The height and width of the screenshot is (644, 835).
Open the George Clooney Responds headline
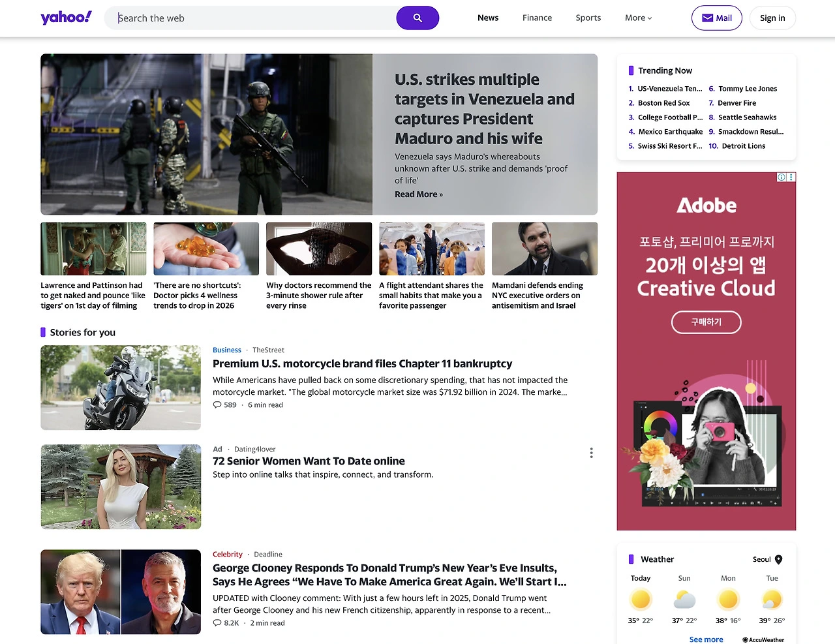pos(389,575)
